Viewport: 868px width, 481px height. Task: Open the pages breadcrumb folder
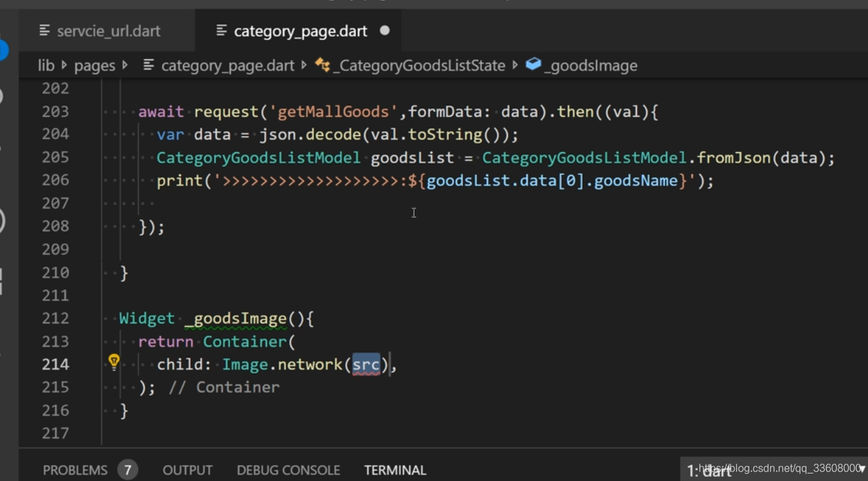point(95,65)
